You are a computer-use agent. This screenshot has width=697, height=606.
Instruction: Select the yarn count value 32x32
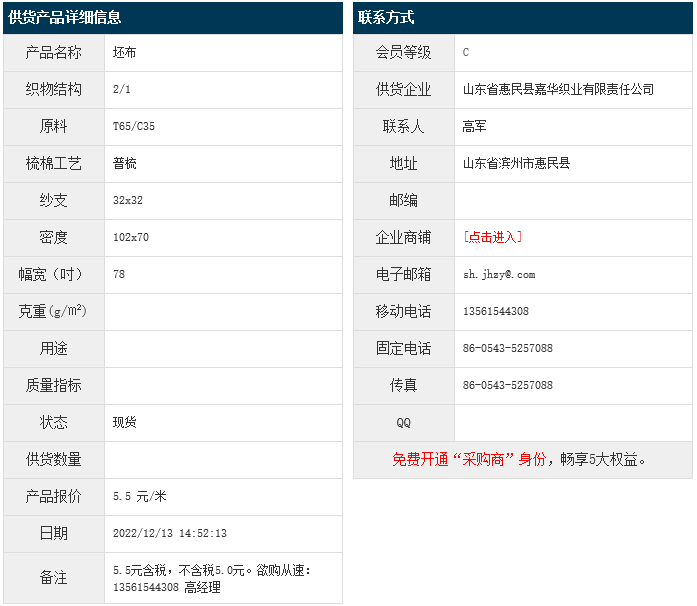(128, 200)
